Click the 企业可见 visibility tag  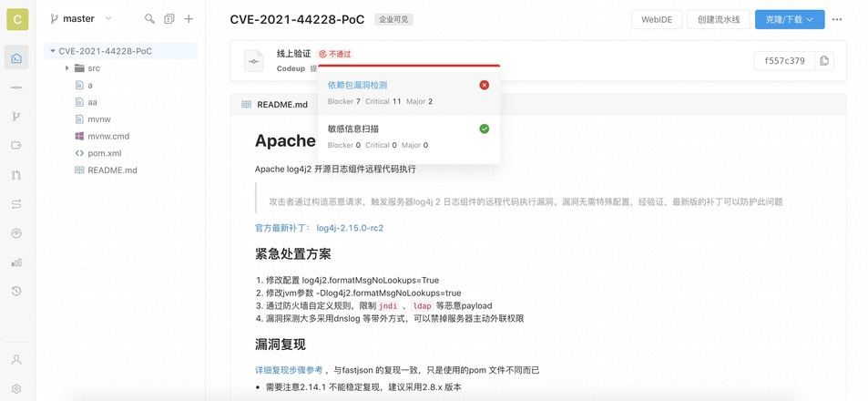(x=393, y=19)
